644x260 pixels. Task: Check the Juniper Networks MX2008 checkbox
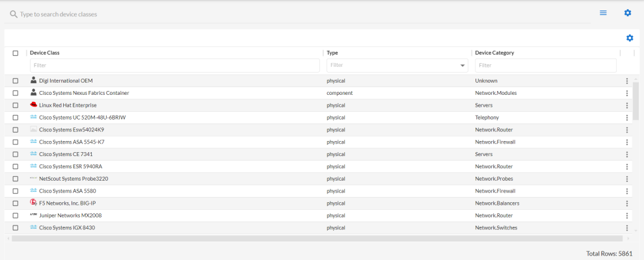(16, 215)
